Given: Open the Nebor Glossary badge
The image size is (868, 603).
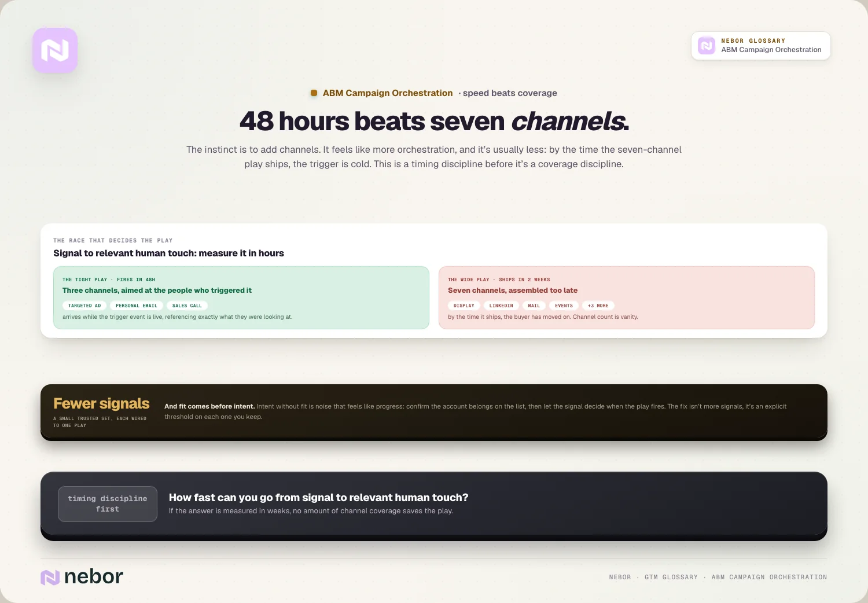Looking at the screenshot, I should click(760, 46).
